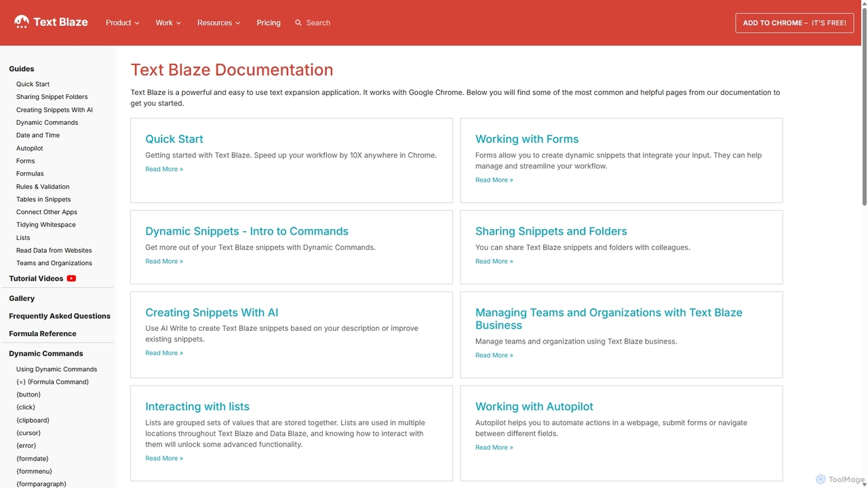Open Managing Teams and Organizations card title
The width and height of the screenshot is (868, 488).
coord(609,319)
